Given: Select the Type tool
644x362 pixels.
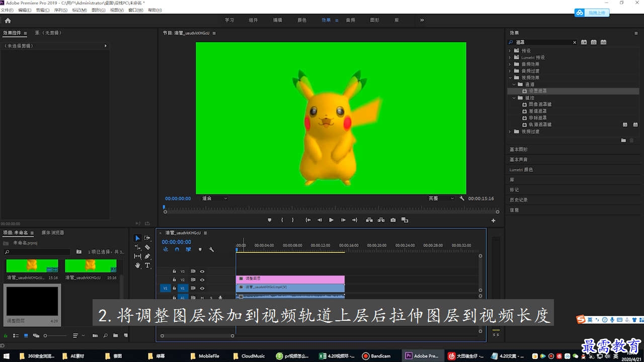Looking at the screenshot, I should [x=147, y=265].
